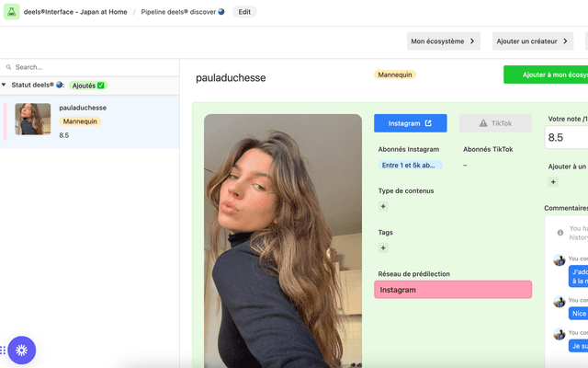Open Pipeline deels discover breadcrumb
Viewport: 588px width, 368px height.
coord(182,12)
